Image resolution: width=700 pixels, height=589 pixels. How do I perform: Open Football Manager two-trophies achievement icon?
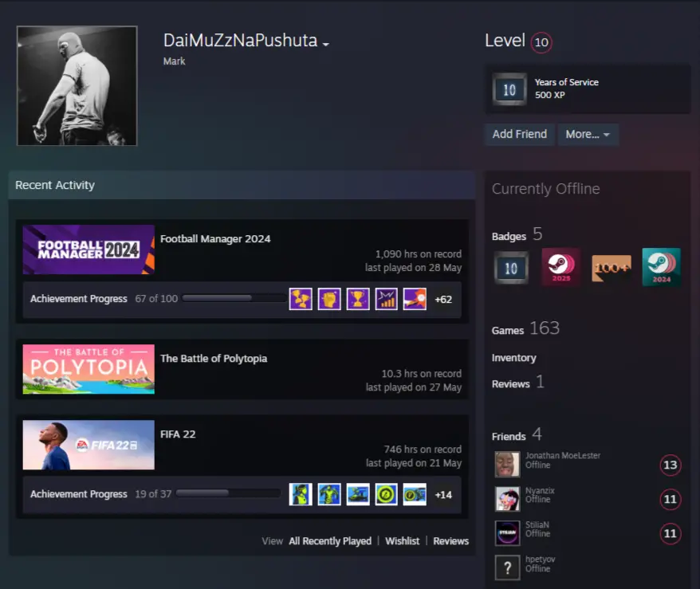301,299
